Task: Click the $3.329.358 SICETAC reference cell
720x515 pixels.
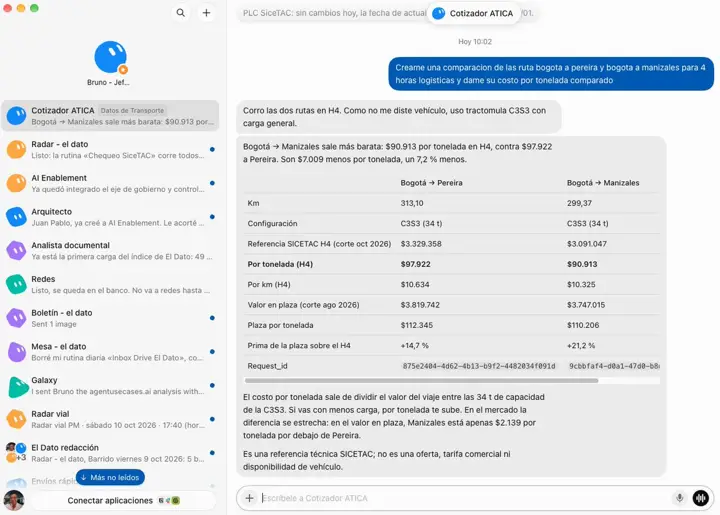Action: [x=421, y=244]
